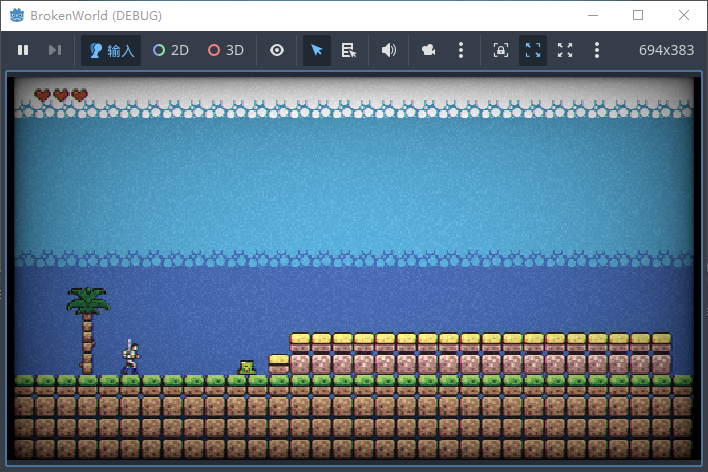Choose the list select tool icon
The image size is (708, 472).
coord(349,50)
